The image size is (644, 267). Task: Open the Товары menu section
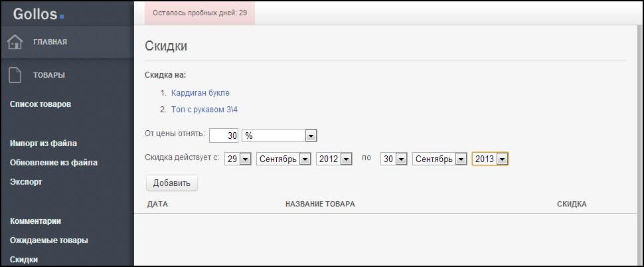[x=49, y=75]
